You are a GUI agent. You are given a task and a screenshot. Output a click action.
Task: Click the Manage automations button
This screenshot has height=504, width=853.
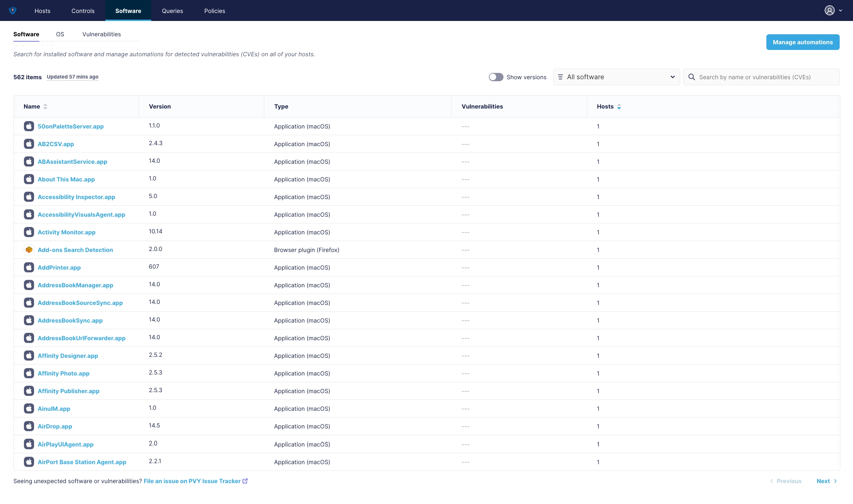click(803, 42)
